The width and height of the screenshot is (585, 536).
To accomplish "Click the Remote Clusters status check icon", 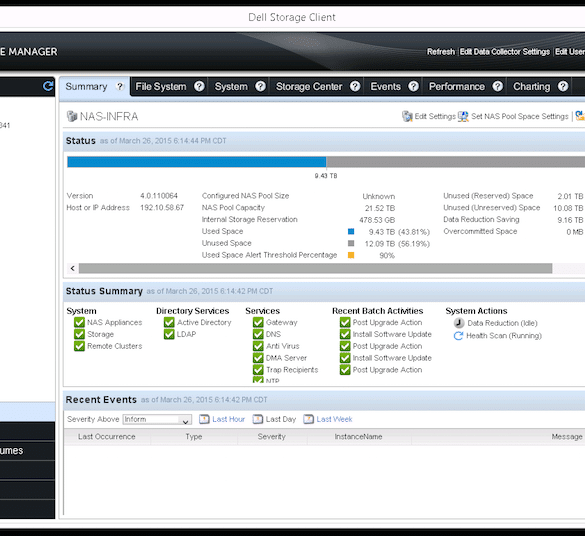I will tap(79, 346).
